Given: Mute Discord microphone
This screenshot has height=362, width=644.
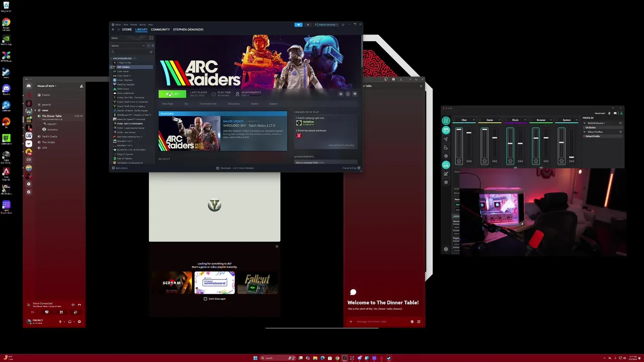Looking at the screenshot, I should [60, 322].
